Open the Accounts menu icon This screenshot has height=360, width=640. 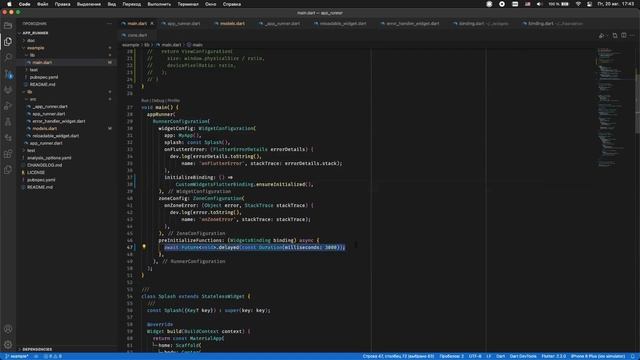[x=8, y=329]
